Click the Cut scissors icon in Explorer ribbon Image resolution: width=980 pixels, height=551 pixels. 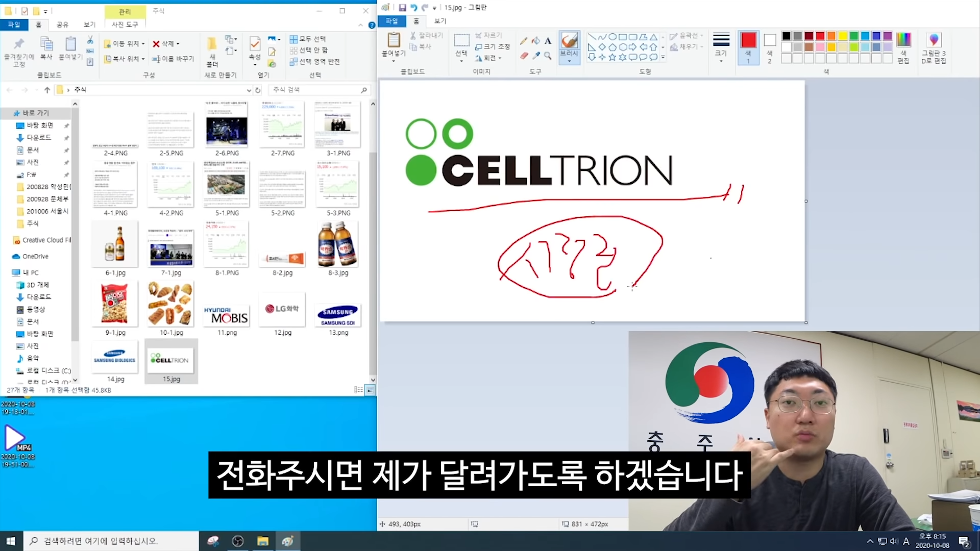point(90,40)
